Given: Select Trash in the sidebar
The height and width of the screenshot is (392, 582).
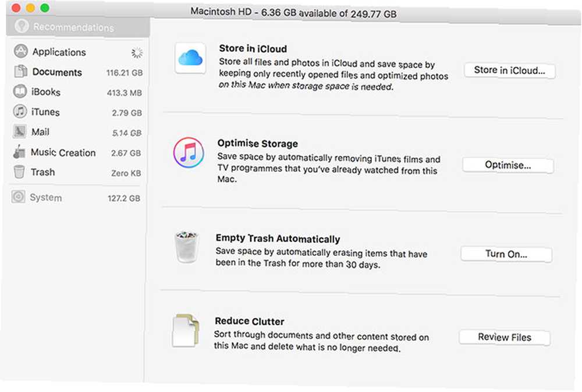Looking at the screenshot, I should pyautogui.click(x=77, y=173).
